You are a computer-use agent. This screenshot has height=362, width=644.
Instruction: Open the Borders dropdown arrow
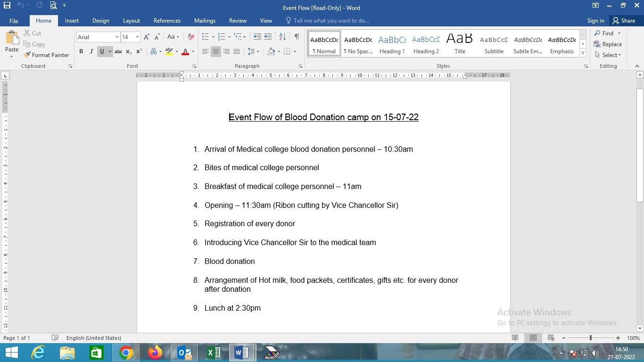(295, 51)
